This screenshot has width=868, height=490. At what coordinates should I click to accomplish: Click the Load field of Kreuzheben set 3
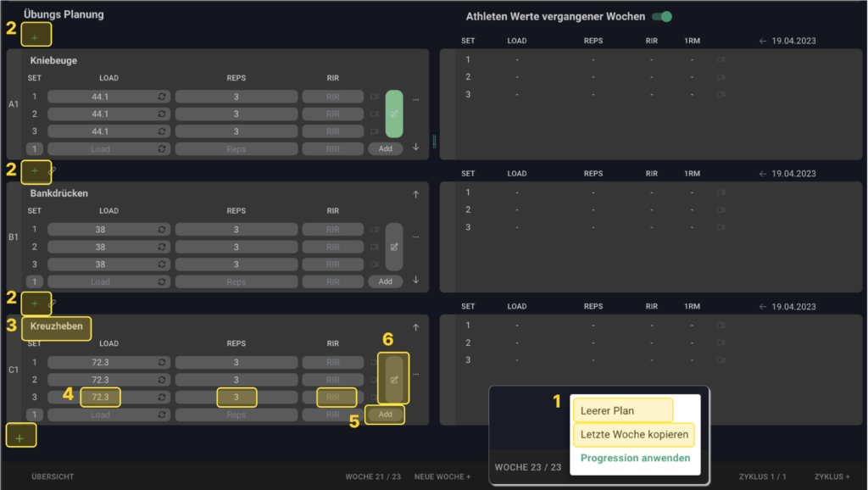(x=101, y=397)
